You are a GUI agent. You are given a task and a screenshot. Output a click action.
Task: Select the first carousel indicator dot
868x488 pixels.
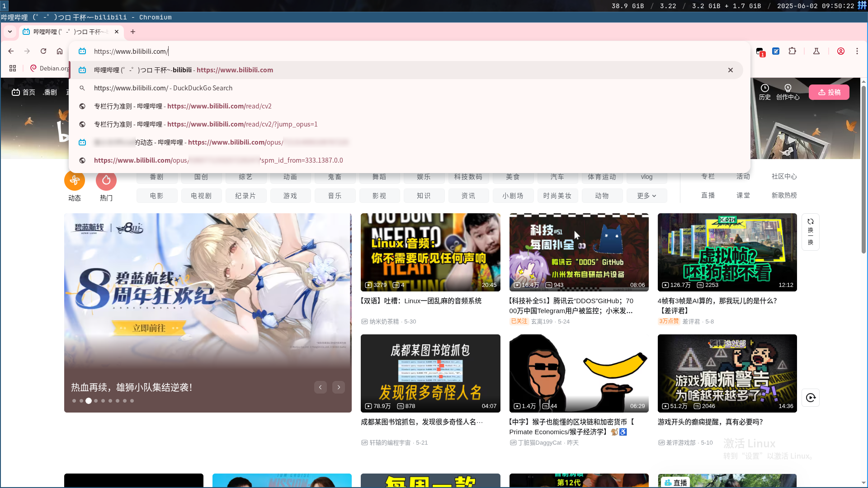click(x=74, y=401)
